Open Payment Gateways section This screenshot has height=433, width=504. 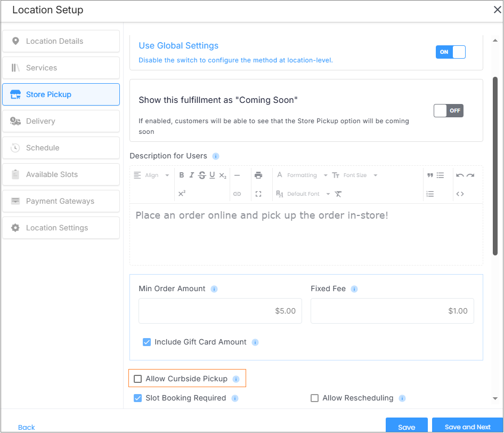(61, 201)
